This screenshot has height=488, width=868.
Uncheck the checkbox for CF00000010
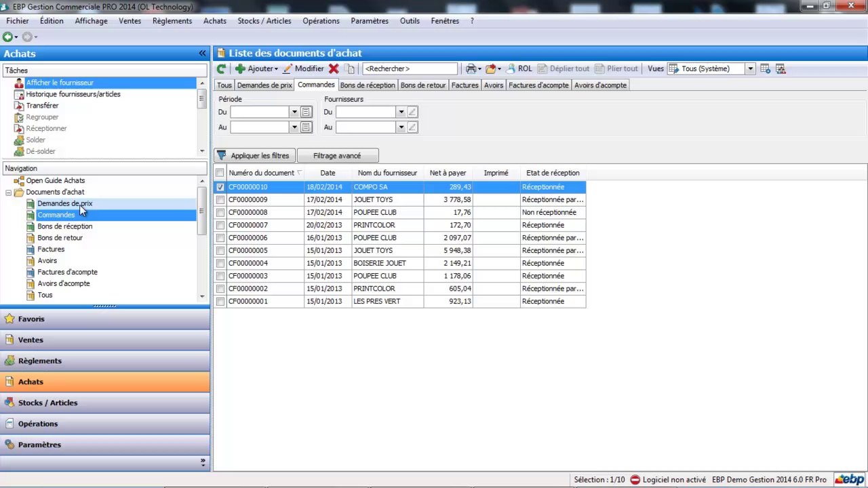click(220, 187)
